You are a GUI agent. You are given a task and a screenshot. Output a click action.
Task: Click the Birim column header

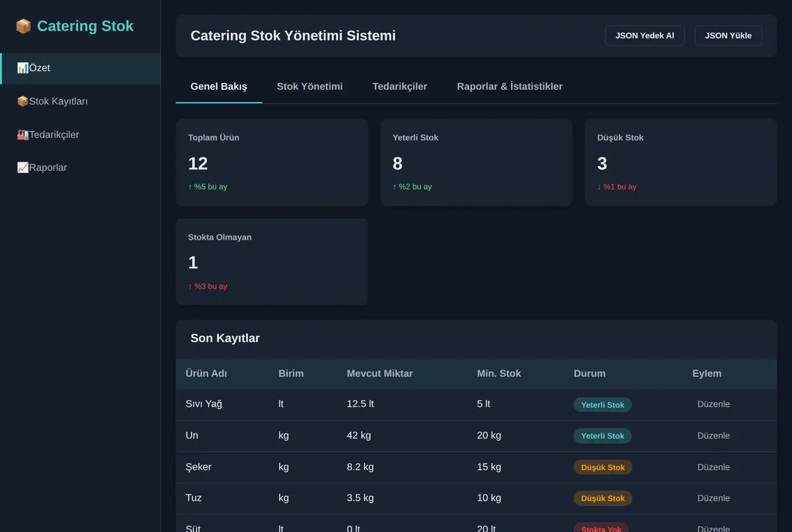[291, 374]
